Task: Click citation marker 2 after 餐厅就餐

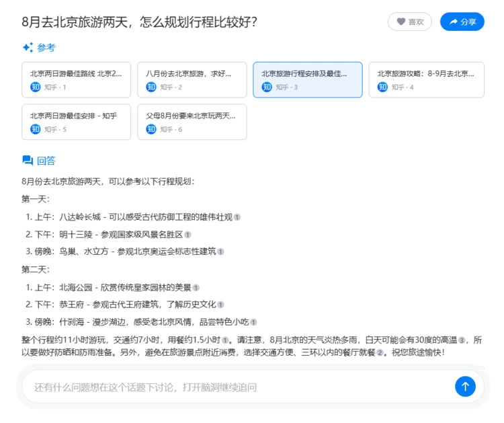Action: (x=380, y=352)
